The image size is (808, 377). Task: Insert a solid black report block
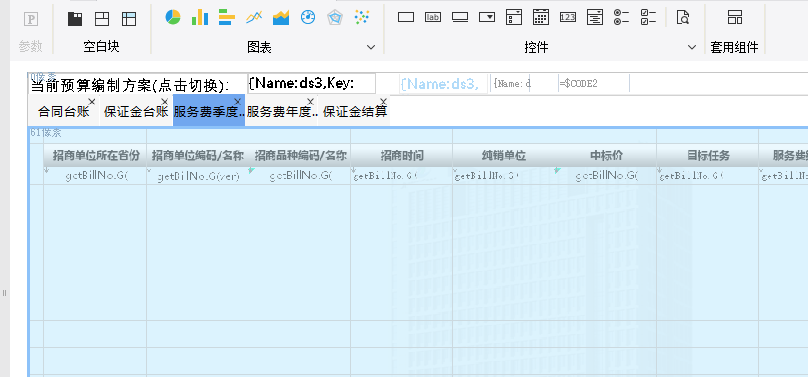click(75, 19)
